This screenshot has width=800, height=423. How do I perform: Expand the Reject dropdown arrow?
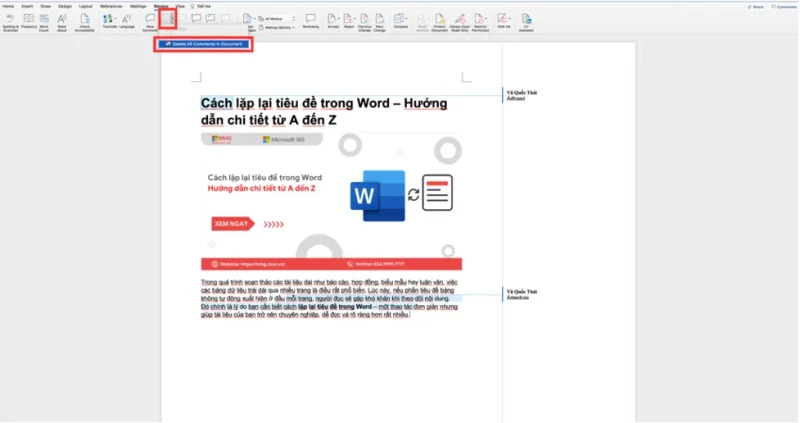coord(355,19)
